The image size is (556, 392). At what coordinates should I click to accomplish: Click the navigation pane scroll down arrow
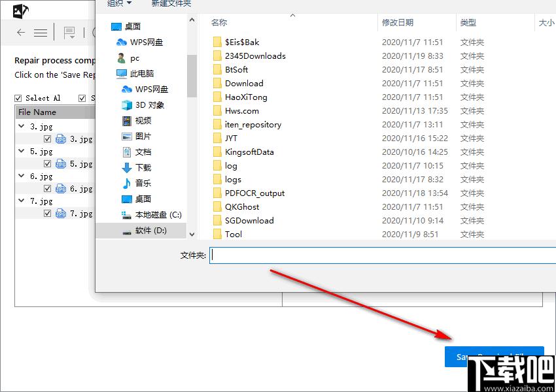[192, 234]
